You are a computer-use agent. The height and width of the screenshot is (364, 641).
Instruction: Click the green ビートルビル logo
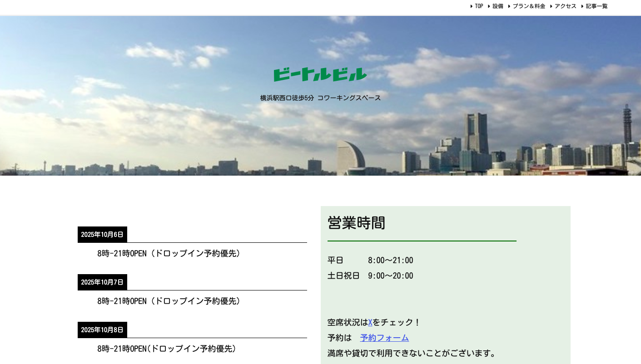pos(320,74)
